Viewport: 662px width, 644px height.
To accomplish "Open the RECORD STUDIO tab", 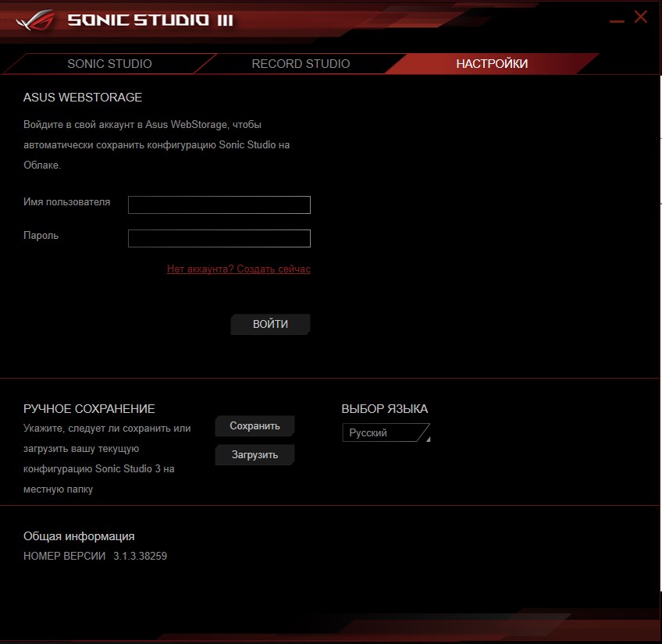I will coord(301,64).
